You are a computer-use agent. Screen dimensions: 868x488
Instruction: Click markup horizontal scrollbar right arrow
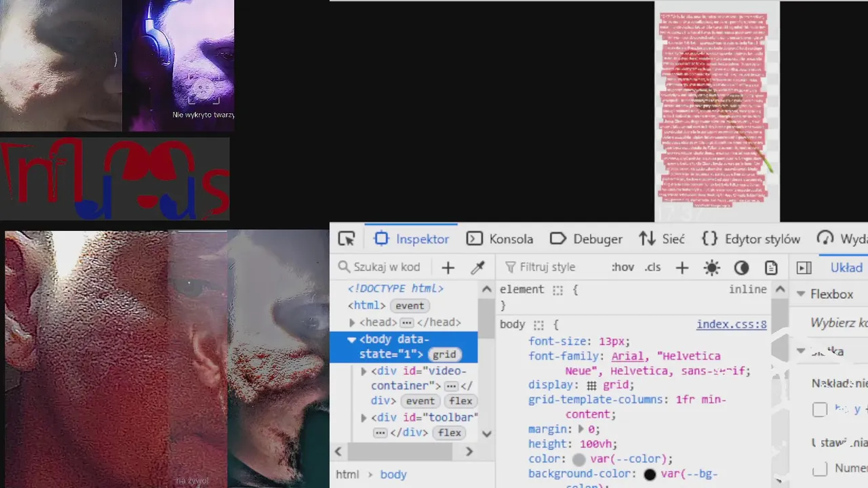point(469,451)
